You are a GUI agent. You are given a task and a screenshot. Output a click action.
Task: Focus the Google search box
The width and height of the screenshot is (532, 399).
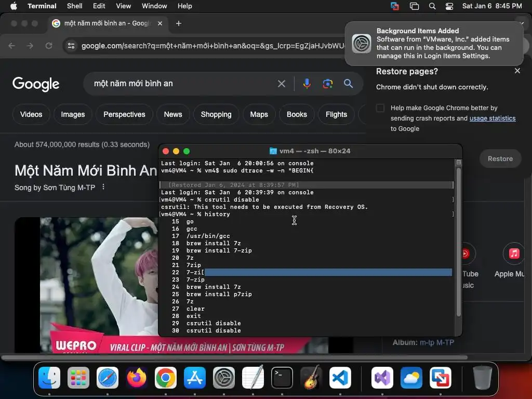coord(183,84)
